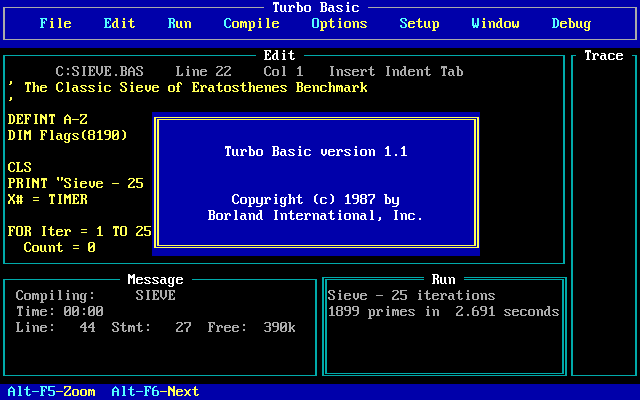640x400 pixels.
Task: Click the 'Line 22' indicator
Action: coord(204,71)
